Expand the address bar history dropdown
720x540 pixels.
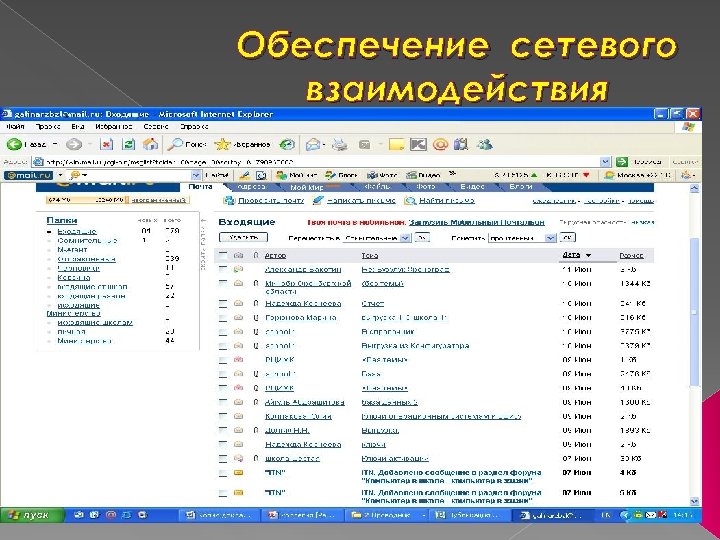tap(605, 162)
